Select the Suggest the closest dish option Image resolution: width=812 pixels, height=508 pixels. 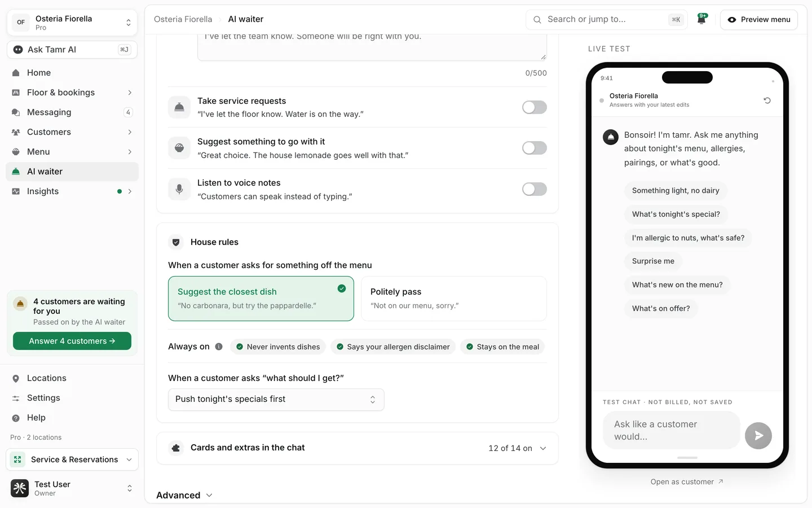pos(261,299)
